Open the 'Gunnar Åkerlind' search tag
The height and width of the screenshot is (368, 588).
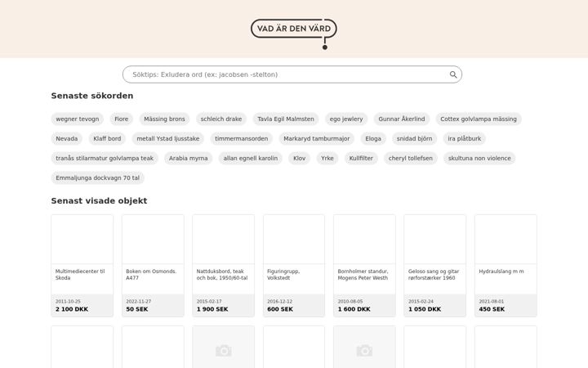click(x=401, y=119)
